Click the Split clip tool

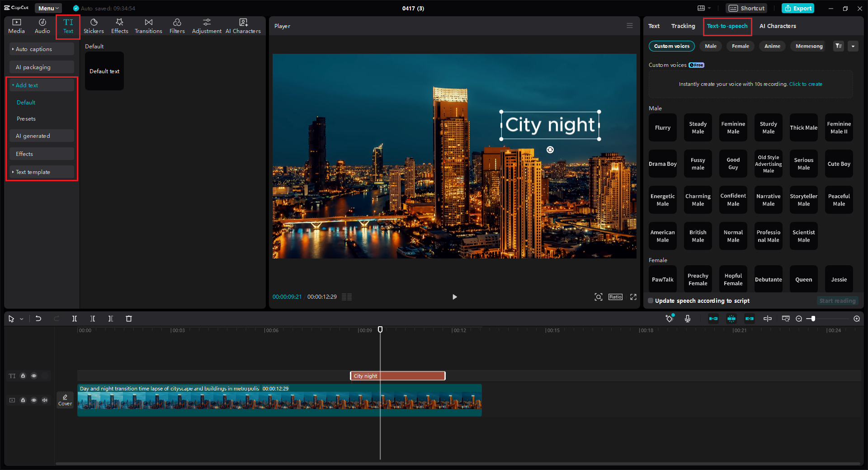pos(75,319)
